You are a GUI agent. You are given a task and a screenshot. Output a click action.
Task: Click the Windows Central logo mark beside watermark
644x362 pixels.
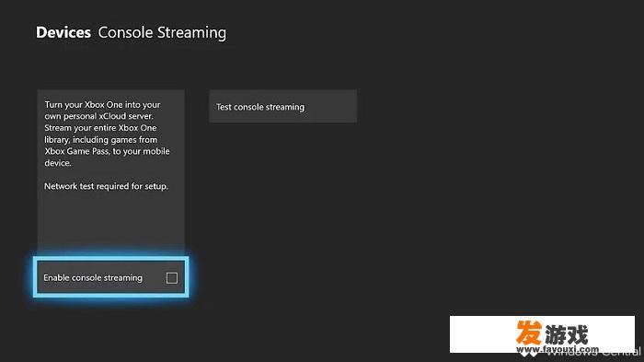528,355
